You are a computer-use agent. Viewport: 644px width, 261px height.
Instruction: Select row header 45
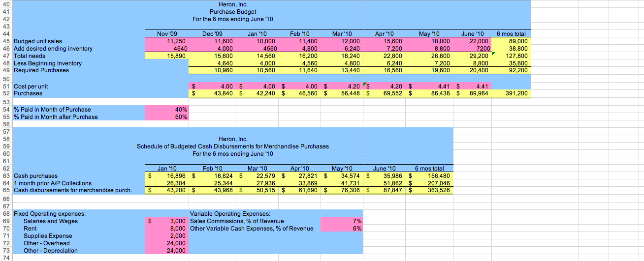(6, 41)
